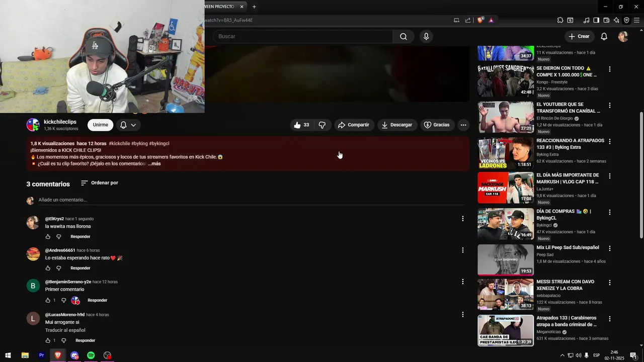
Task: Like the comment by @Andres66651
Action: pos(48,268)
